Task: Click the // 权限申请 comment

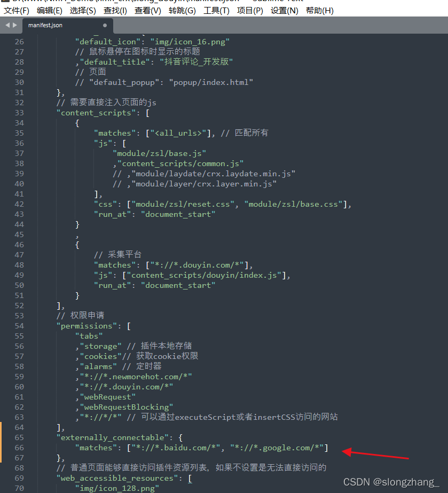Action: (80, 315)
